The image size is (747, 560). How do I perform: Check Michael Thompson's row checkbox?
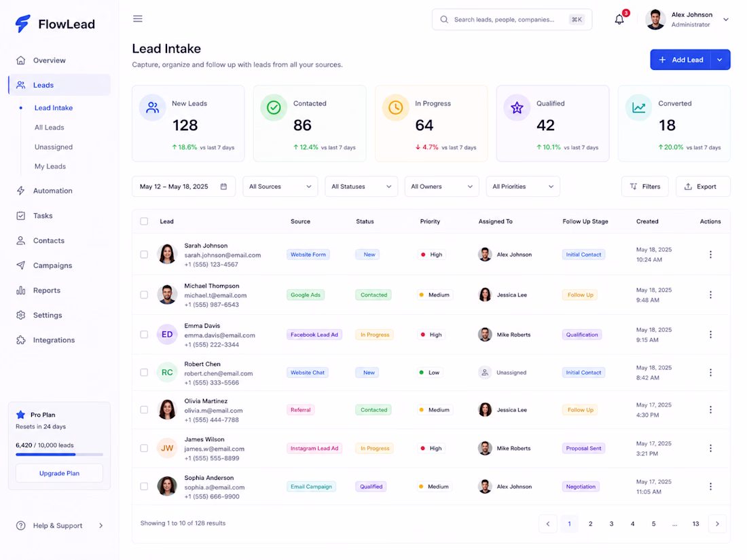144,295
